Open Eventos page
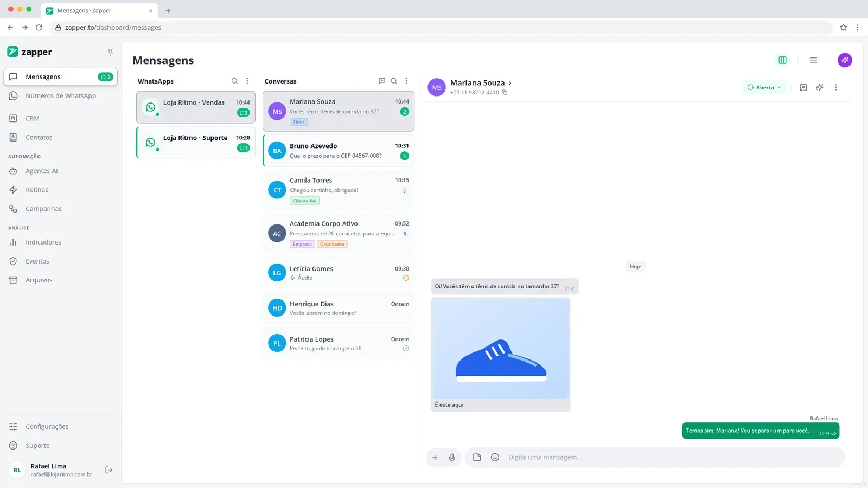This screenshot has height=488, width=868. pyautogui.click(x=60, y=261)
